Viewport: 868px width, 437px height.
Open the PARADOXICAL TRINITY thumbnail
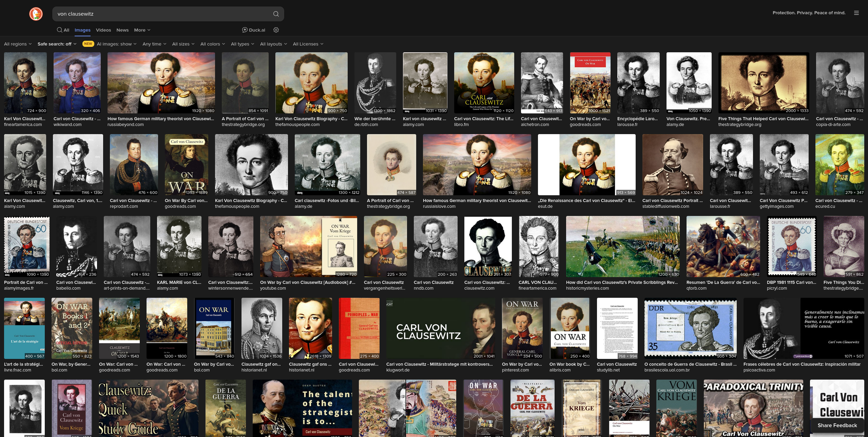click(753, 408)
